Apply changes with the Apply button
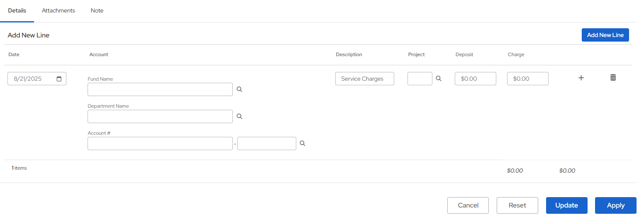The height and width of the screenshot is (220, 644). pos(616,205)
